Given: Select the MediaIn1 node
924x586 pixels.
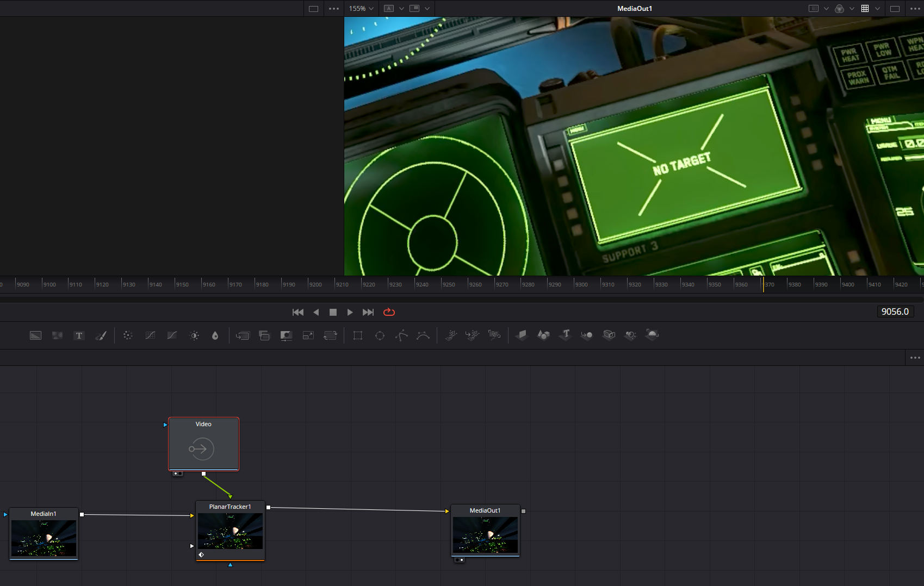Looking at the screenshot, I should pyautogui.click(x=44, y=533).
